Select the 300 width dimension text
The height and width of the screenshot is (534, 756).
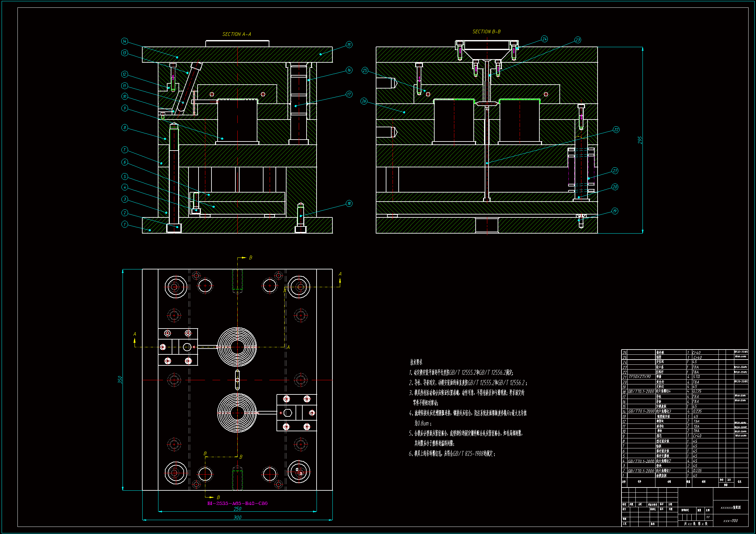coord(237,517)
